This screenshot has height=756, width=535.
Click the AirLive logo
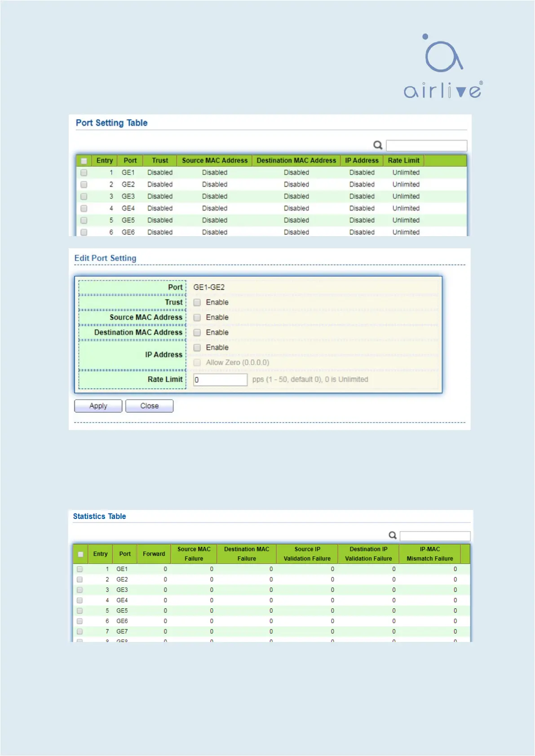tap(443, 66)
